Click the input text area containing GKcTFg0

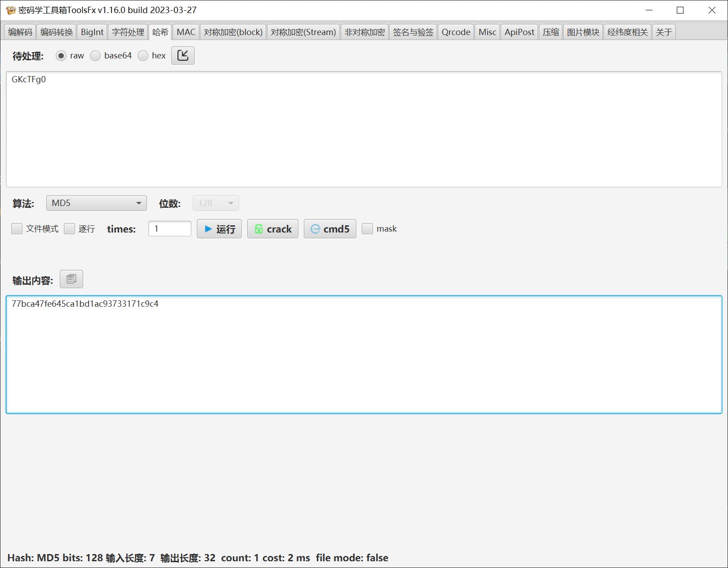pyautogui.click(x=364, y=129)
